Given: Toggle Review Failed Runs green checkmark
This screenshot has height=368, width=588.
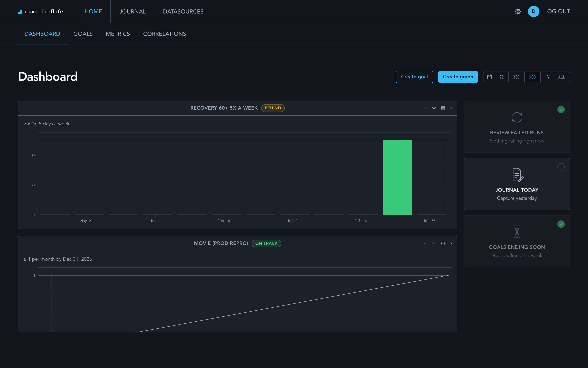Looking at the screenshot, I should (561, 110).
